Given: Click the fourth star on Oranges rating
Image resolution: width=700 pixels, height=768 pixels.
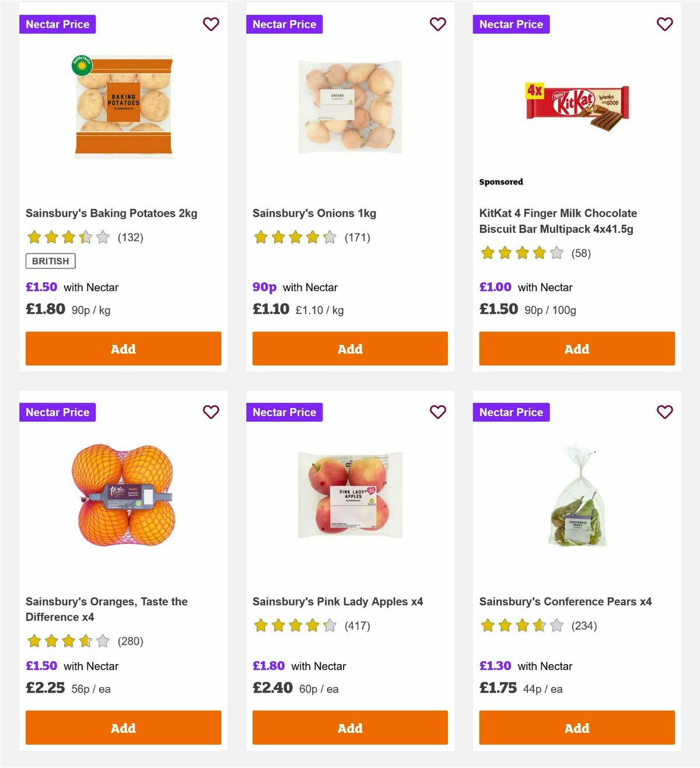Looking at the screenshot, I should pos(84,641).
